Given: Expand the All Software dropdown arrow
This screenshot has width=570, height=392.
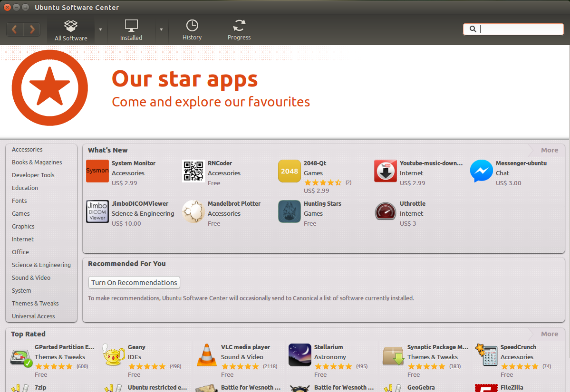Looking at the screenshot, I should [100, 30].
